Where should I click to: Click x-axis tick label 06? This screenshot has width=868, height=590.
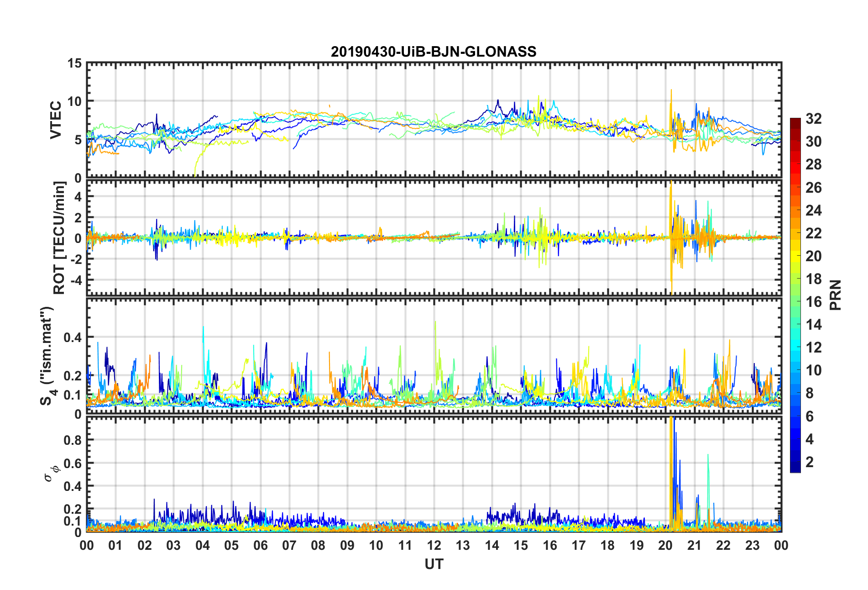tap(261, 545)
